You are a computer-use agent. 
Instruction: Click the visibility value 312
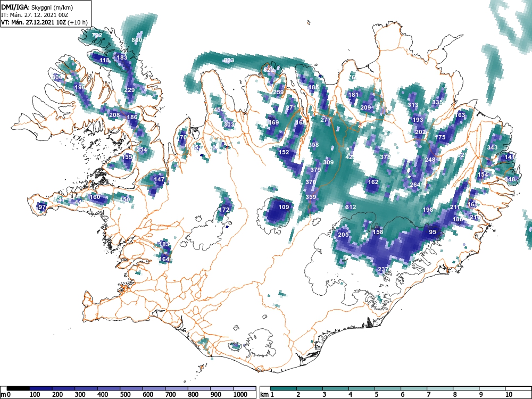pyautogui.click(x=351, y=207)
